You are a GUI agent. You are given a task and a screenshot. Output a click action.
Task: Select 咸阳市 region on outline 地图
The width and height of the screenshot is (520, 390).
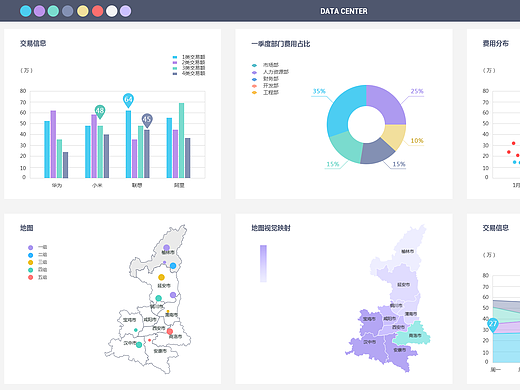pyautogui.click(x=149, y=319)
